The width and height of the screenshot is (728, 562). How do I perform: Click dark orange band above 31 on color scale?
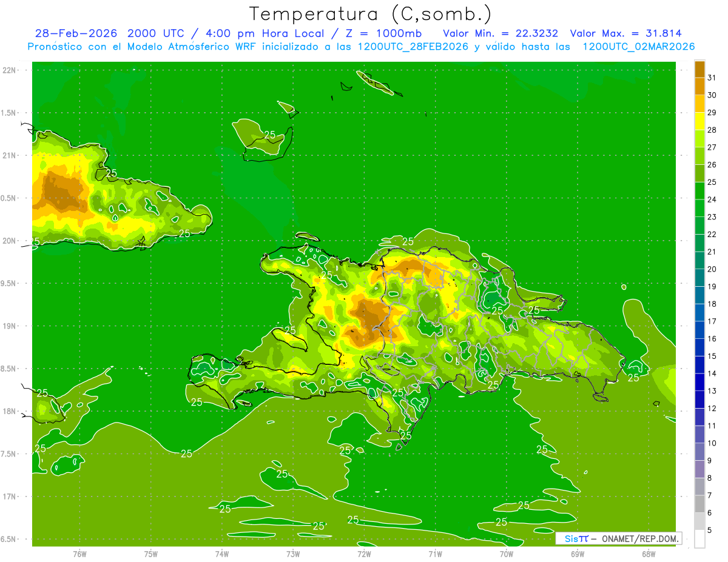click(x=699, y=69)
